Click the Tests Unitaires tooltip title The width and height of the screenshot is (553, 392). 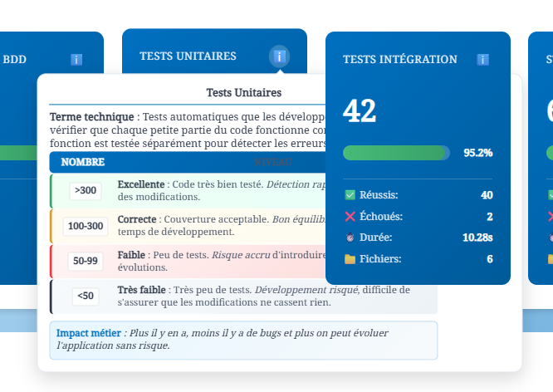pos(243,93)
